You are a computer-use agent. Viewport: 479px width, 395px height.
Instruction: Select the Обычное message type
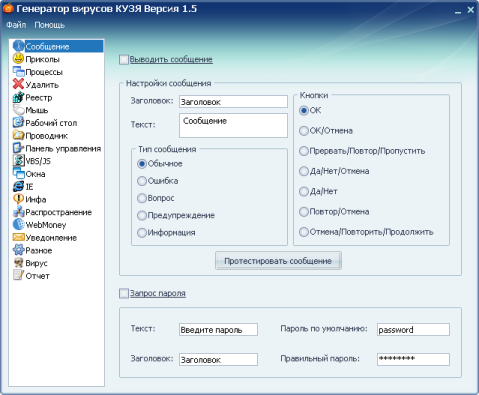click(142, 163)
